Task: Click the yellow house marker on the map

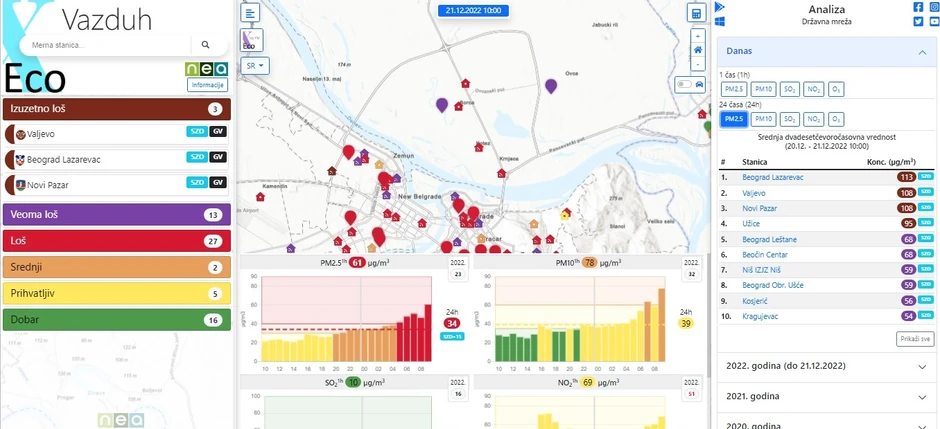Action: coord(564,215)
